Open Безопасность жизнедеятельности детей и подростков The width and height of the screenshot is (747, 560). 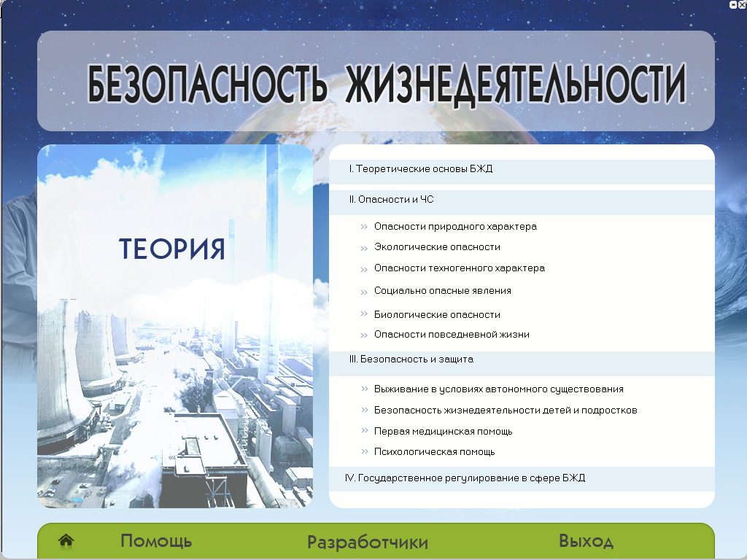506,410
